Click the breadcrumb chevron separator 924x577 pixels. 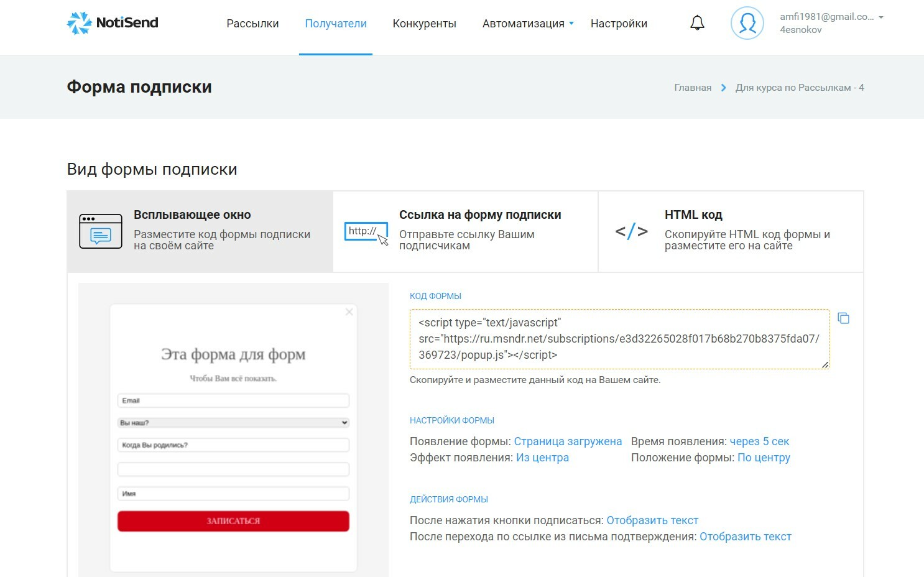click(723, 88)
